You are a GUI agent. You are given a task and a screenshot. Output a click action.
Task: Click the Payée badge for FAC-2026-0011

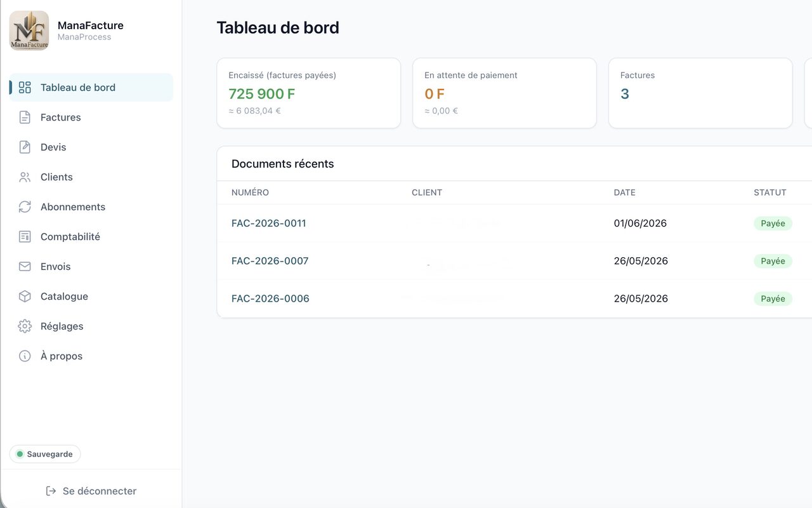pyautogui.click(x=773, y=224)
